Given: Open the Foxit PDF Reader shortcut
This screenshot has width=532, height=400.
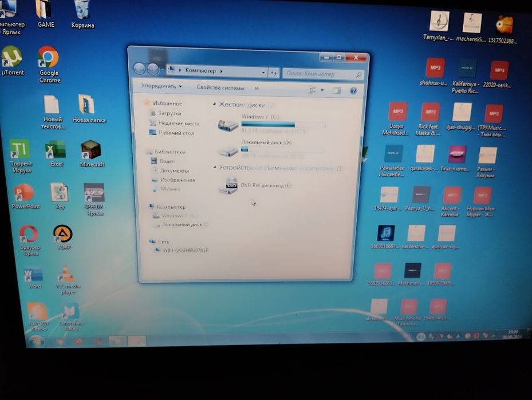Looking at the screenshot, I should click(x=38, y=317).
